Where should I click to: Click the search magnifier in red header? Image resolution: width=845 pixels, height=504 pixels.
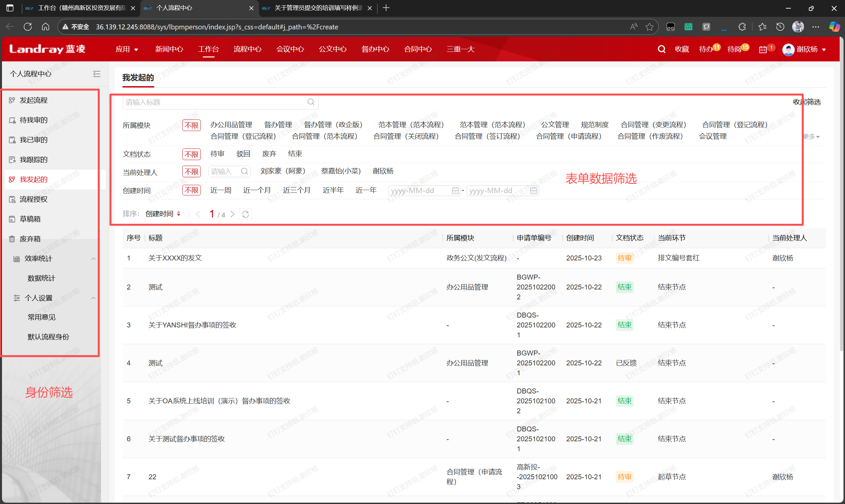pos(661,49)
